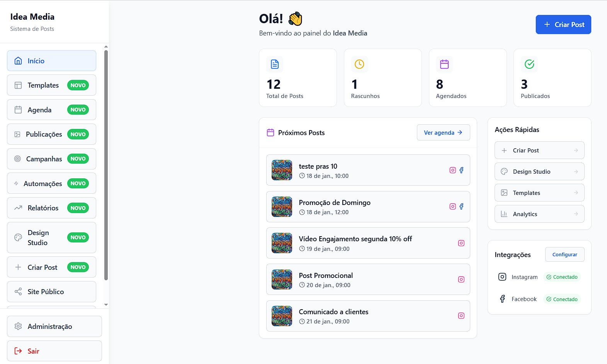Viewport: 607px width, 364px height.
Task: Click the Instagram icon on teste pras 10
Action: tap(452, 170)
